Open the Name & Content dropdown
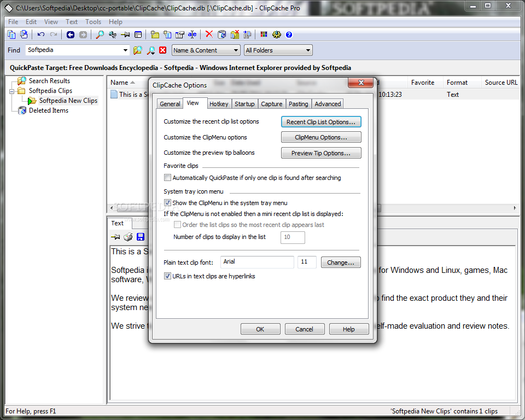This screenshot has width=525, height=420. click(206, 50)
